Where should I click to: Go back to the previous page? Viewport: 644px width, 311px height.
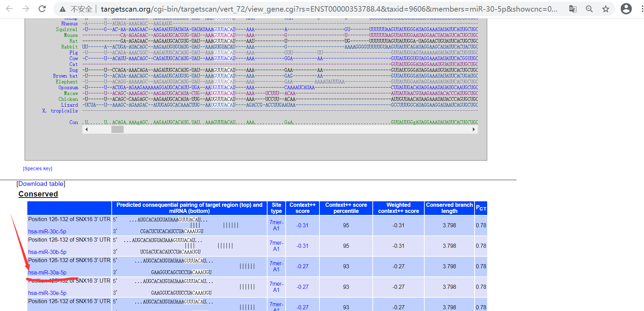(x=9, y=9)
